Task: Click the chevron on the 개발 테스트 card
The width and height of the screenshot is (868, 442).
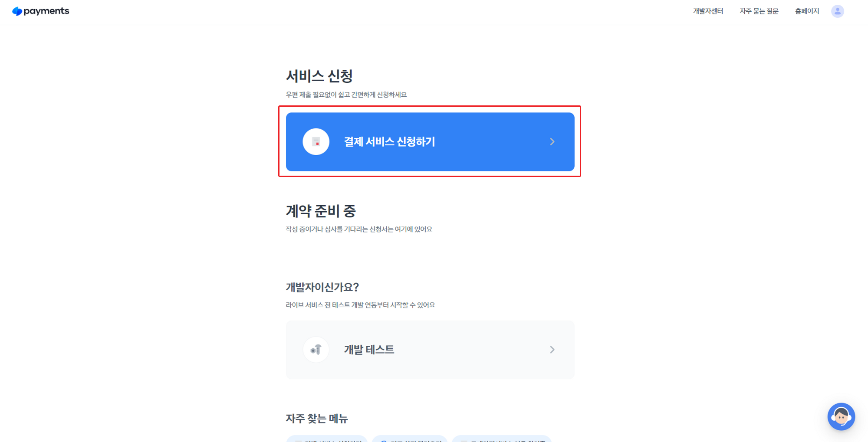Action: coord(552,350)
